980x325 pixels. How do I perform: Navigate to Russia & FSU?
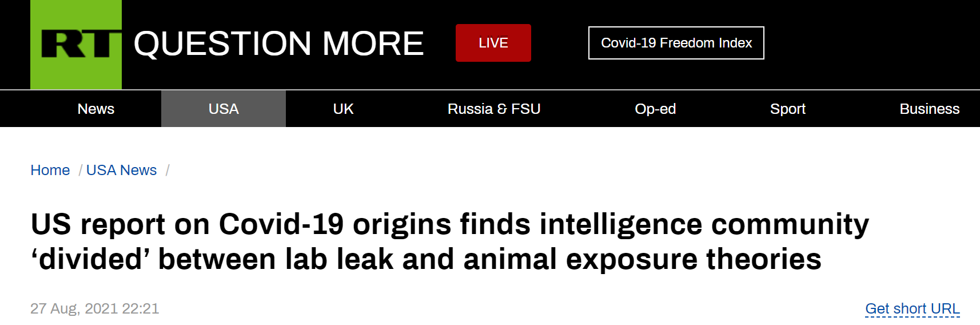pos(494,109)
